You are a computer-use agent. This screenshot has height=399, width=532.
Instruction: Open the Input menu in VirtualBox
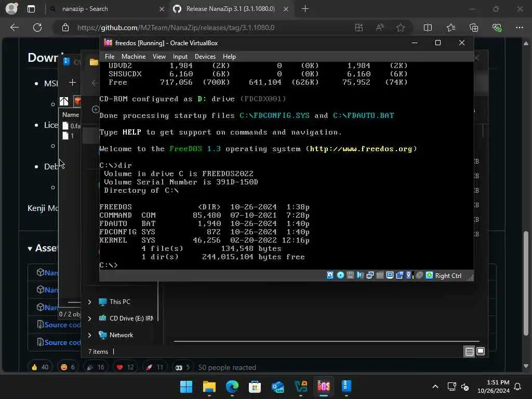pyautogui.click(x=180, y=57)
